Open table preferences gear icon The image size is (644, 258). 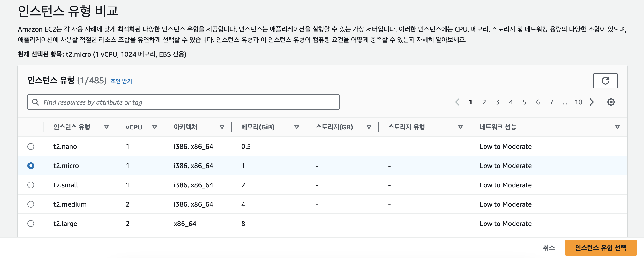coord(611,102)
